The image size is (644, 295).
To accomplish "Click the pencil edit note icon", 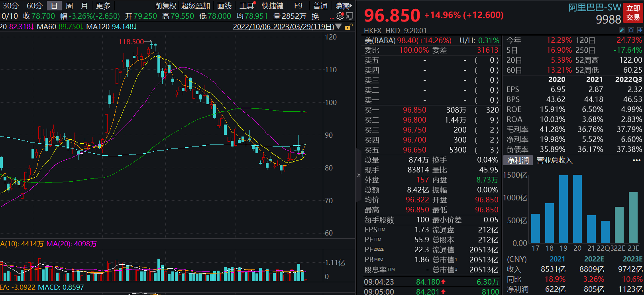I will click(622, 30).
